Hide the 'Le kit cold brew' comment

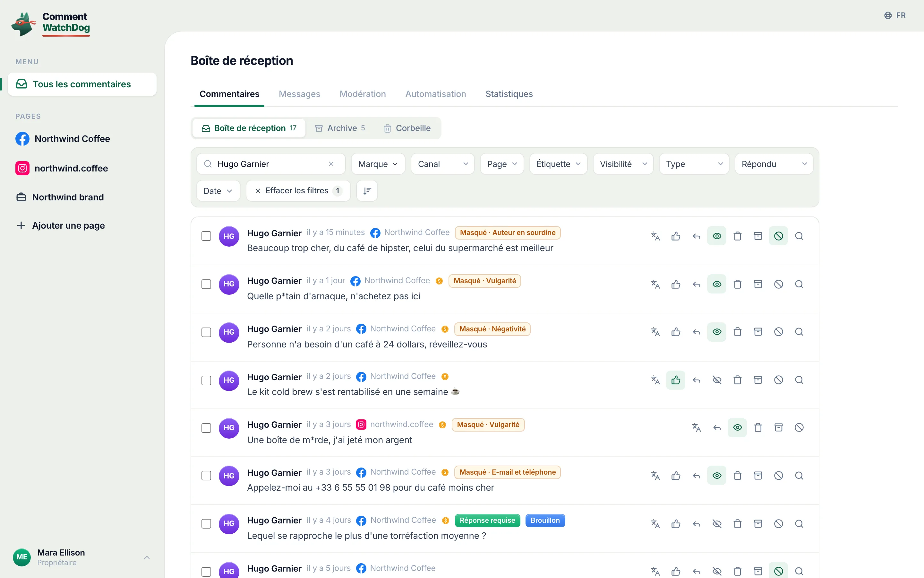[x=717, y=380]
